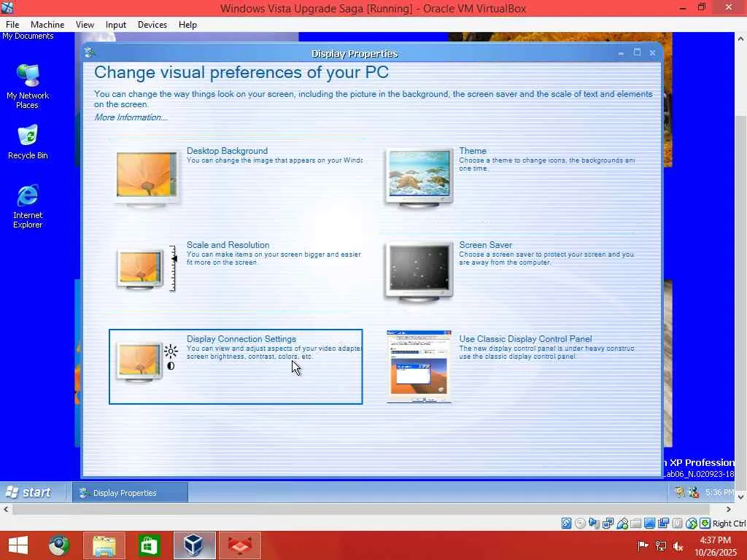Image resolution: width=747 pixels, height=560 pixels.
Task: Click the VirtualBox keyboard capture arrow icon
Action: (x=705, y=524)
